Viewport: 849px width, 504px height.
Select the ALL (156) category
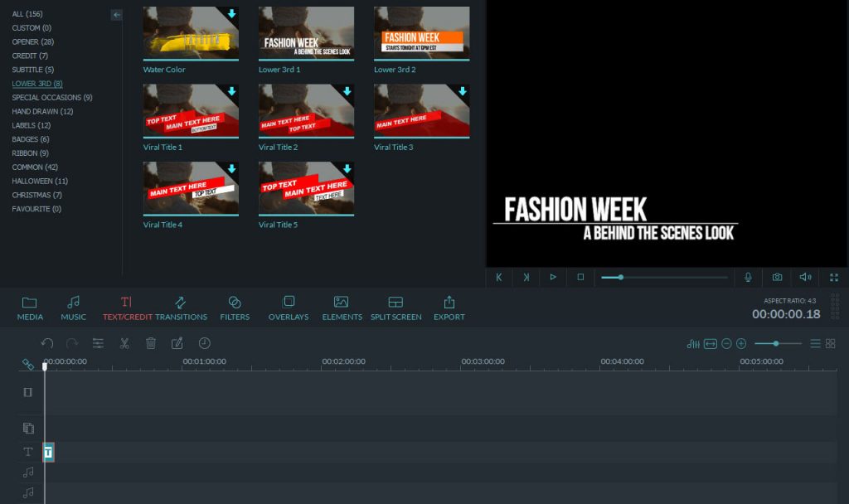[27, 13]
